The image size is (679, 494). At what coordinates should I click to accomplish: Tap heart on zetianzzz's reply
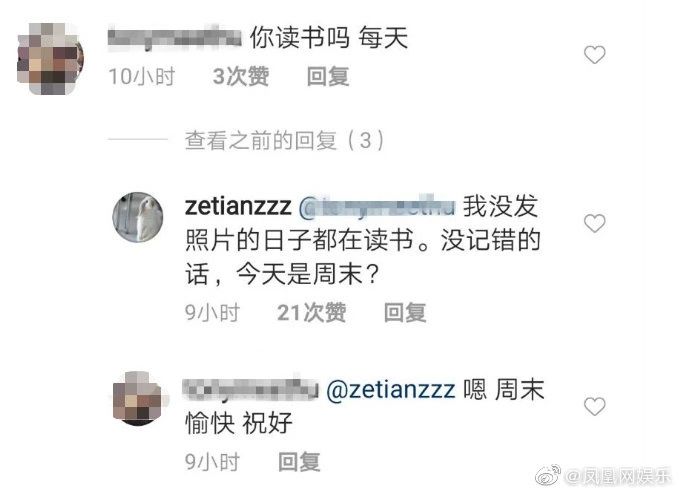[x=595, y=223]
